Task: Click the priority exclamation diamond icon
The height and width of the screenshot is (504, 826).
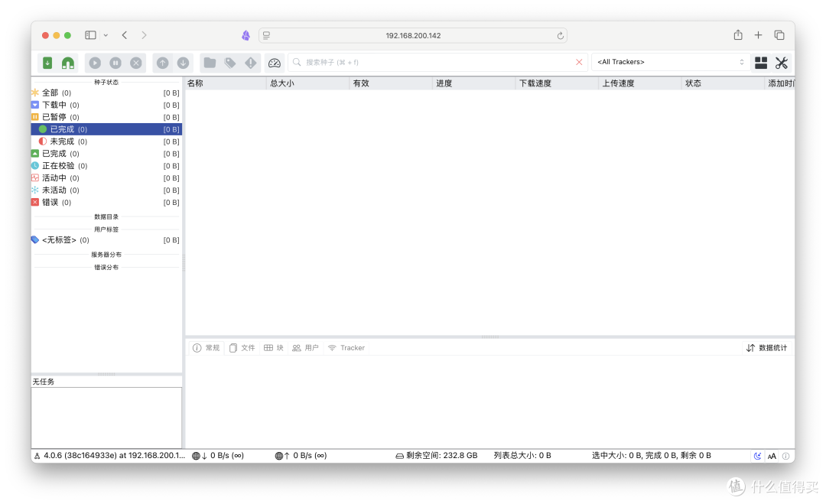Action: pos(251,63)
